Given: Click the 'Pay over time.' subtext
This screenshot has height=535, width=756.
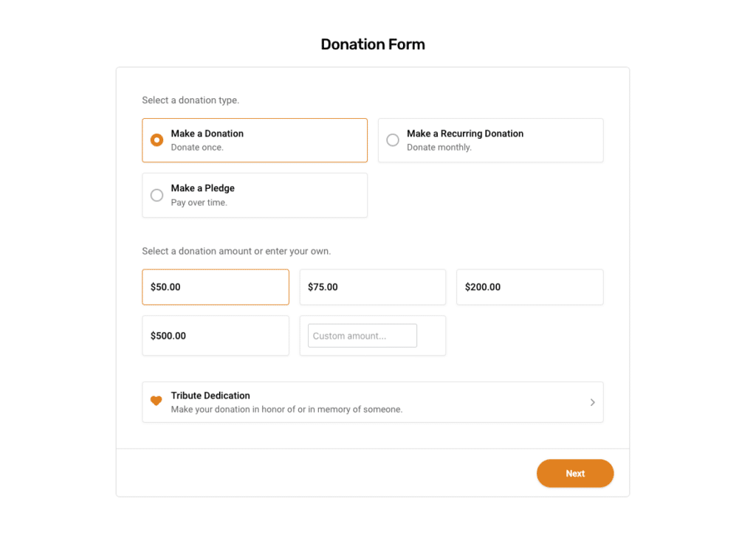Looking at the screenshot, I should [199, 202].
